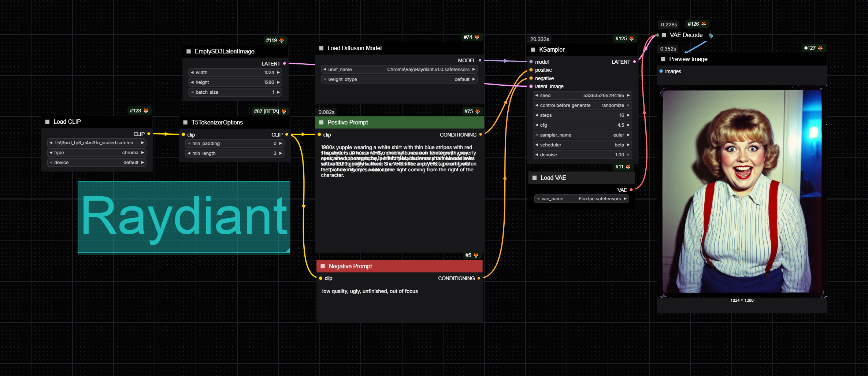Click the denoise value widget in KSampler
Screen dimensions: 868x376
582,155
